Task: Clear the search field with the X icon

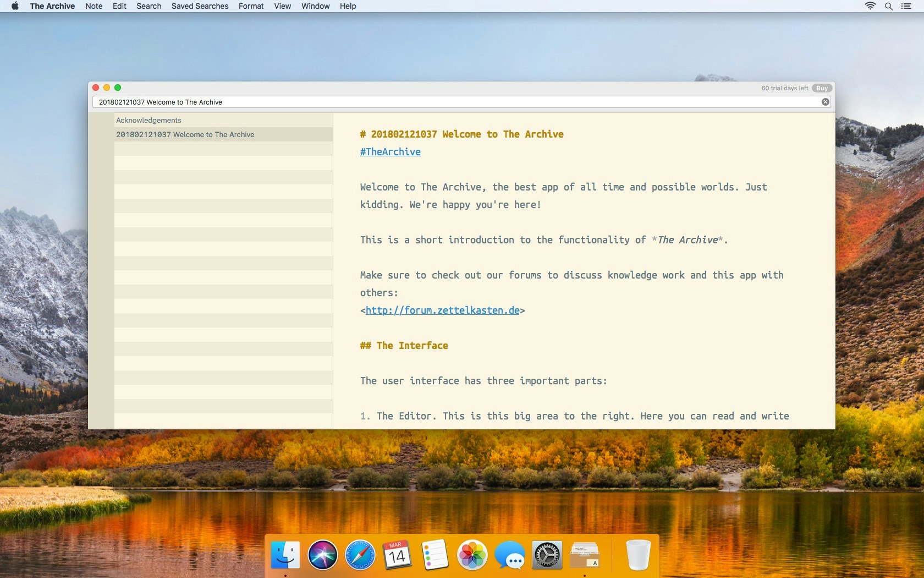Action: pyautogui.click(x=825, y=102)
